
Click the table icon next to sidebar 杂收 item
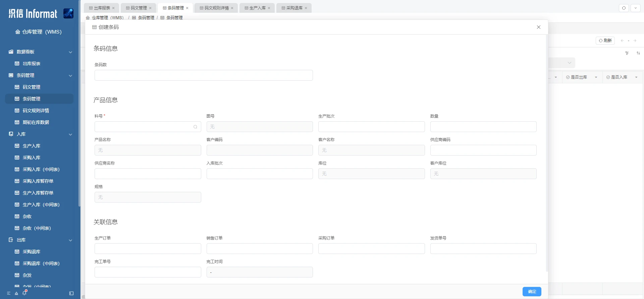(x=17, y=216)
